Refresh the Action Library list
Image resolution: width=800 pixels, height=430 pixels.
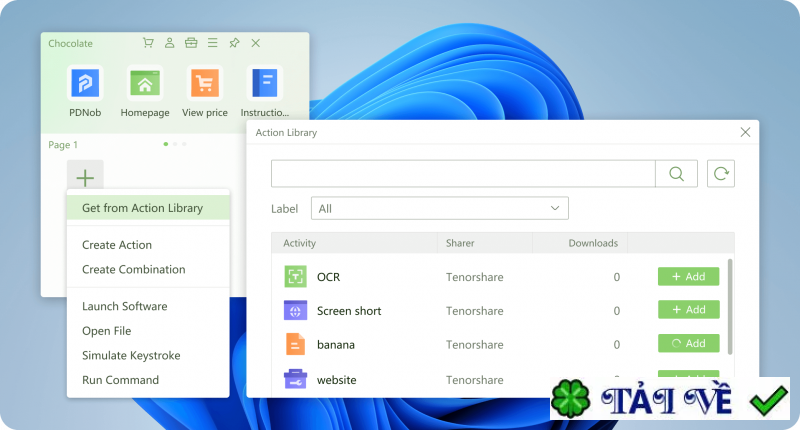tap(721, 174)
